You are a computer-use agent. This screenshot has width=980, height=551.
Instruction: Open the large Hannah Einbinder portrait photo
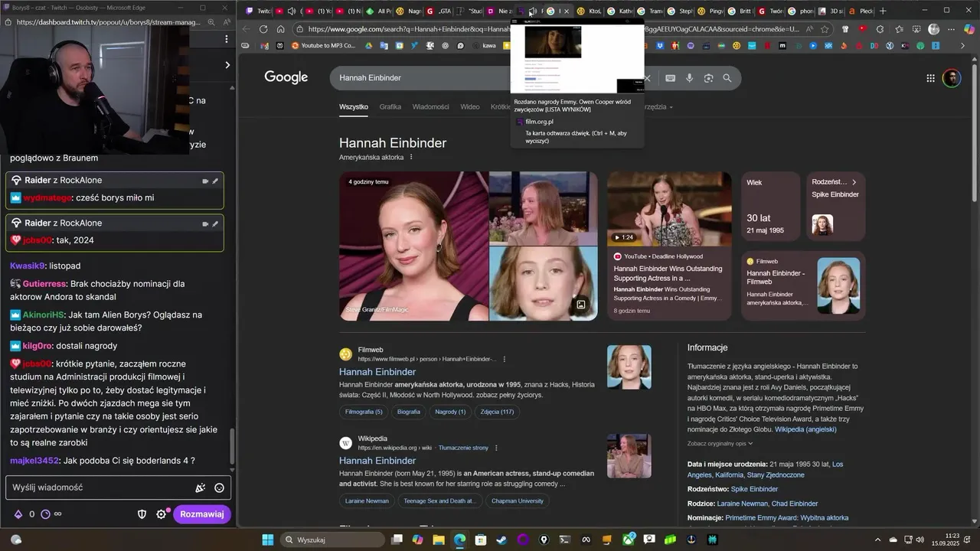(x=414, y=246)
